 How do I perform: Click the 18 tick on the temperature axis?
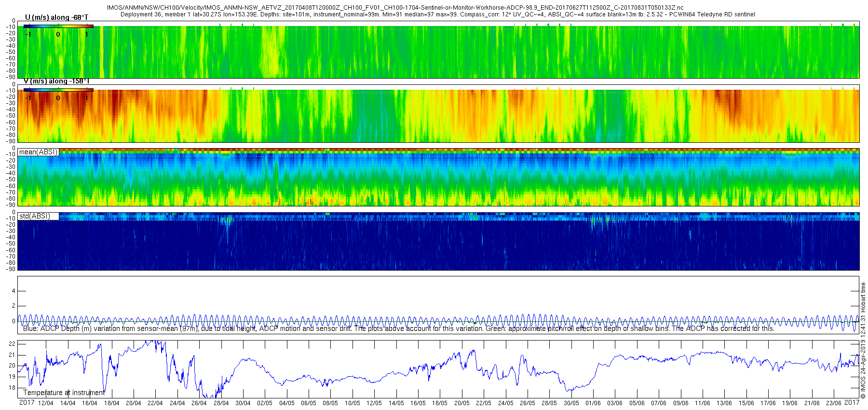pos(13,388)
